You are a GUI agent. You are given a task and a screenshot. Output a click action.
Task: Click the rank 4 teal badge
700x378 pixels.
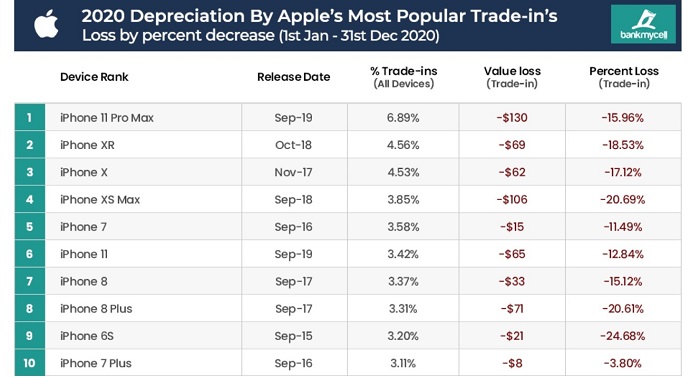(x=29, y=199)
